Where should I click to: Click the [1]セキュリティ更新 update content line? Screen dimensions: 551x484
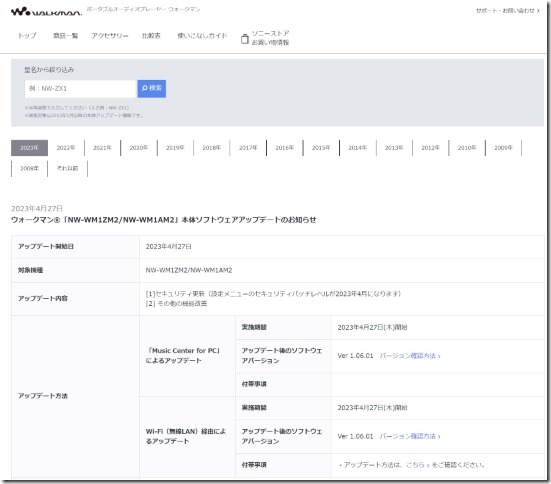click(273, 293)
